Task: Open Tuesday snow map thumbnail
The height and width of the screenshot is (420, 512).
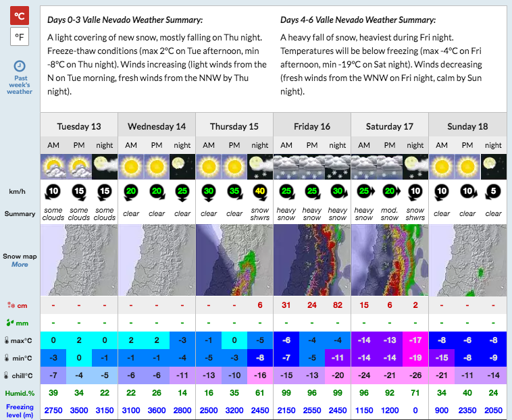Action: click(x=79, y=260)
